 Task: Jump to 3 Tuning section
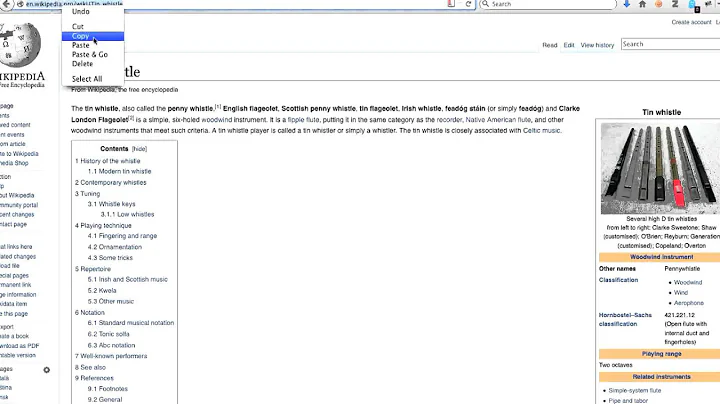[87, 194]
